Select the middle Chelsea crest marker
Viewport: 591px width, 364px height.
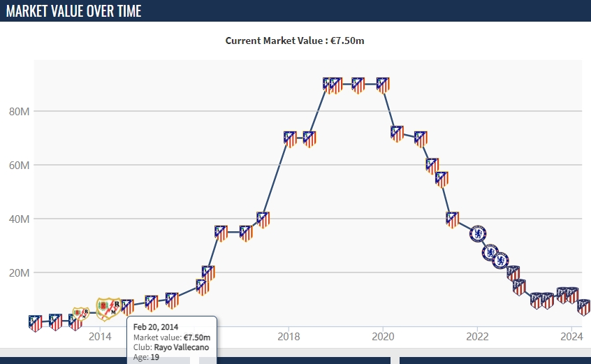pyautogui.click(x=492, y=252)
